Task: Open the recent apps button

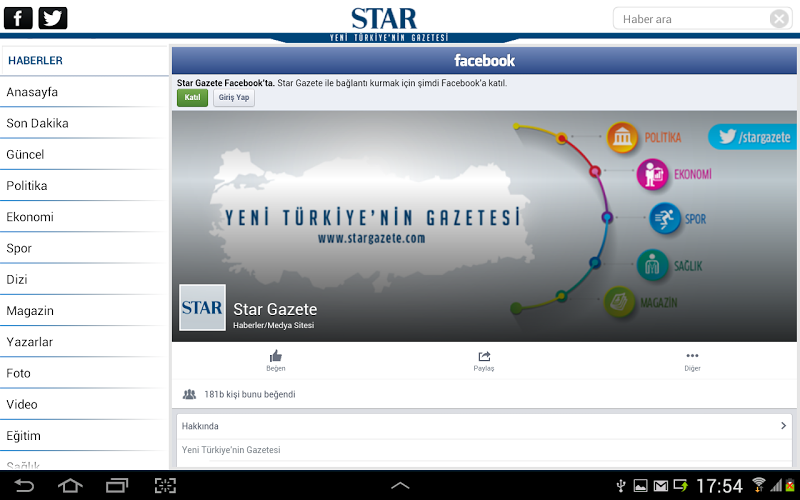Action: (x=117, y=485)
